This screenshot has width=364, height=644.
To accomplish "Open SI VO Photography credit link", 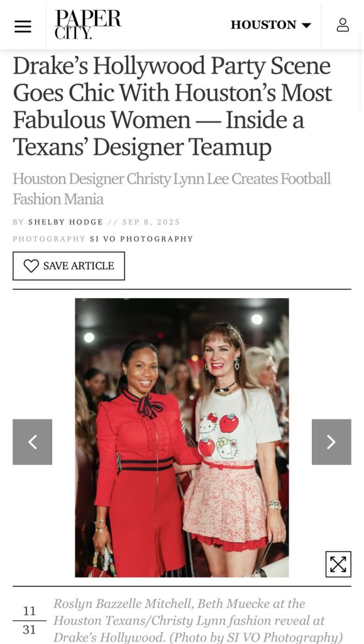I will tap(141, 239).
